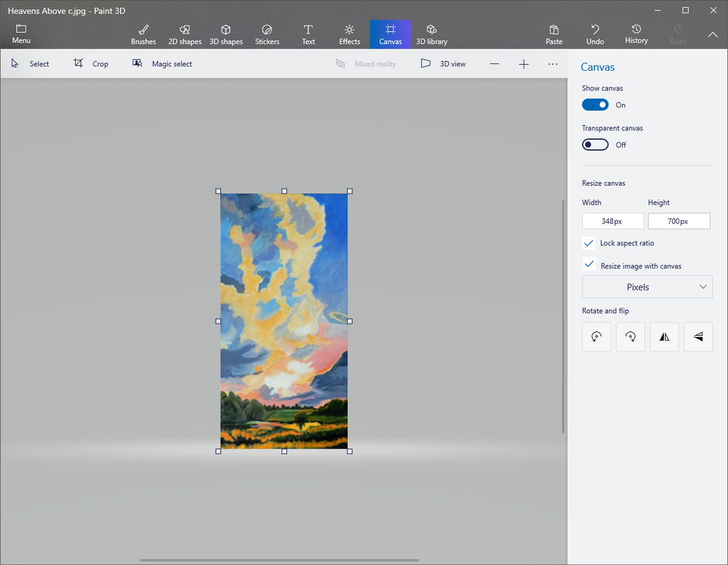Click the Crop button
This screenshot has width=728, height=565.
[x=91, y=64]
